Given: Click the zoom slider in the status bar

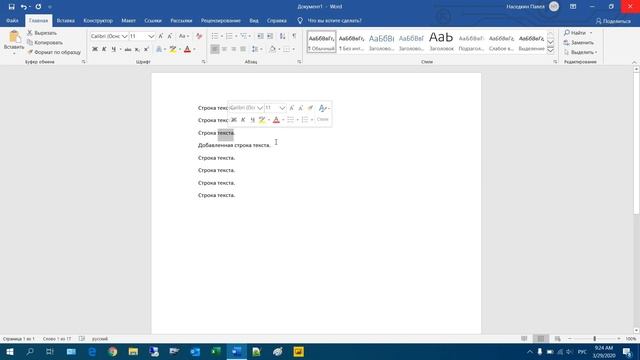Looking at the screenshot, I should pos(594,339).
